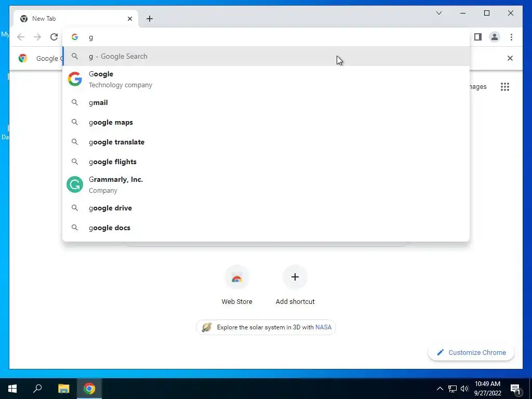Open the Windows Start menu

coord(12,389)
